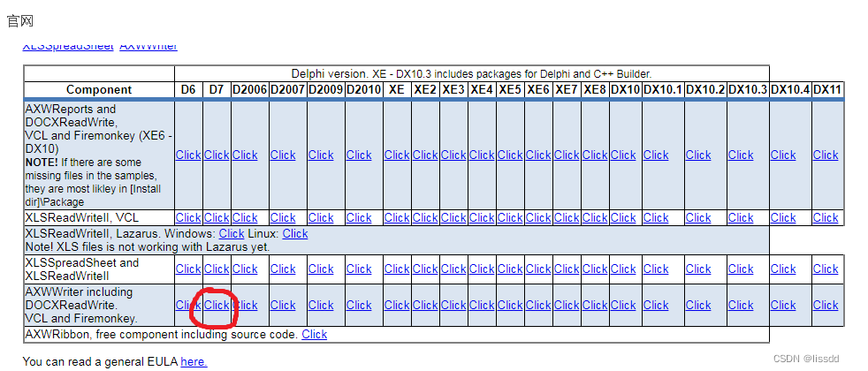Open the D7 Click link for AXWWriter
The height and width of the screenshot is (371, 868).
tap(217, 306)
